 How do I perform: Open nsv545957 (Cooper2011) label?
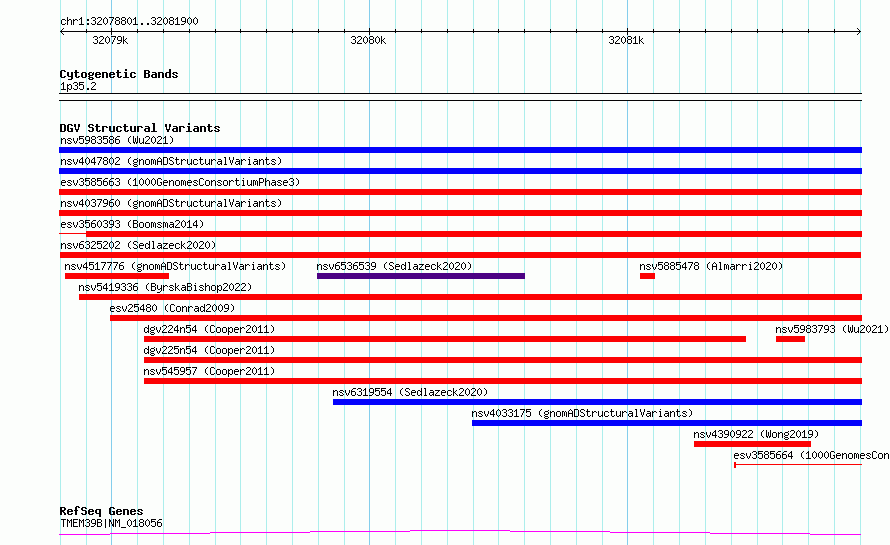(209, 371)
